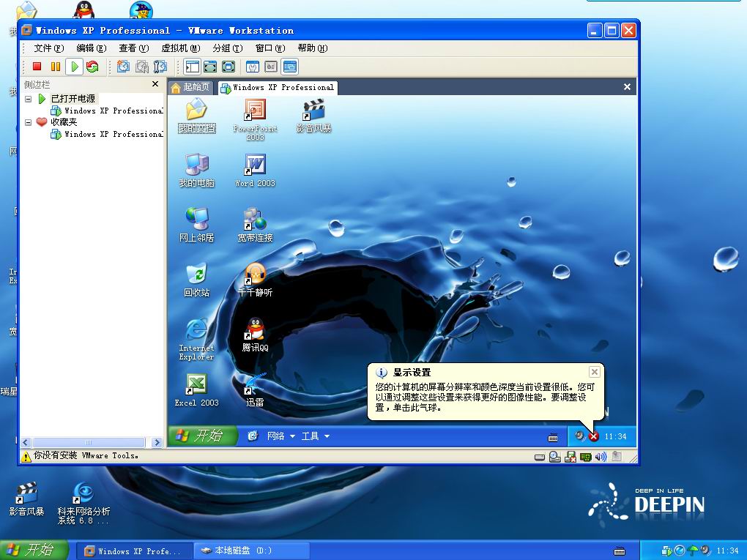Enter full screen mode via toolbar
The height and width of the screenshot is (560, 747).
(x=210, y=67)
